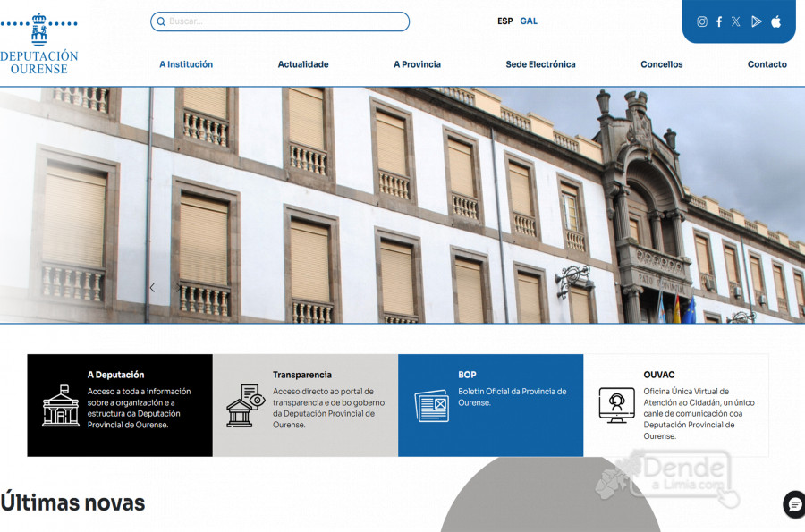Viewport: 805px width, 532px height.
Task: Click the A Deputación building icon
Action: (61, 406)
